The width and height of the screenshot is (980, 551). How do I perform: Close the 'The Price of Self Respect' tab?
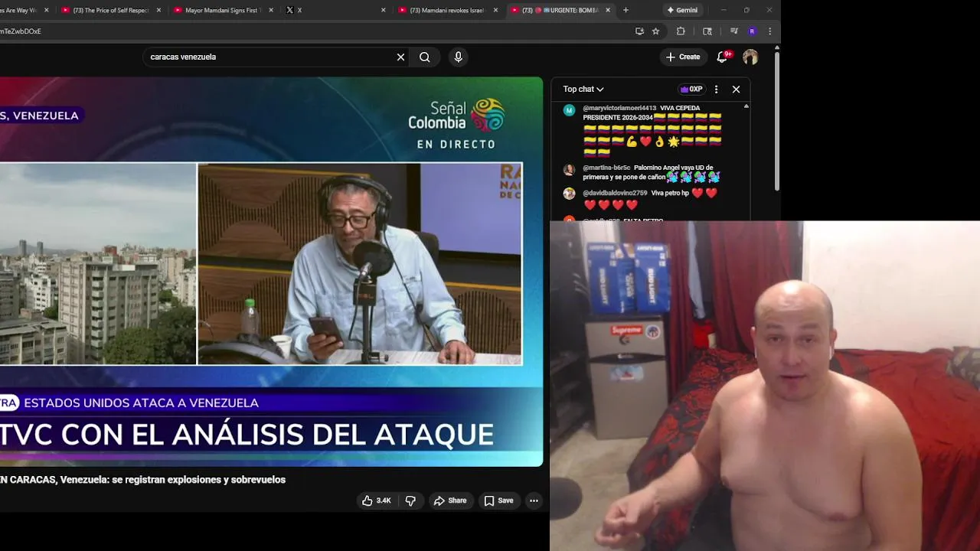click(x=158, y=10)
